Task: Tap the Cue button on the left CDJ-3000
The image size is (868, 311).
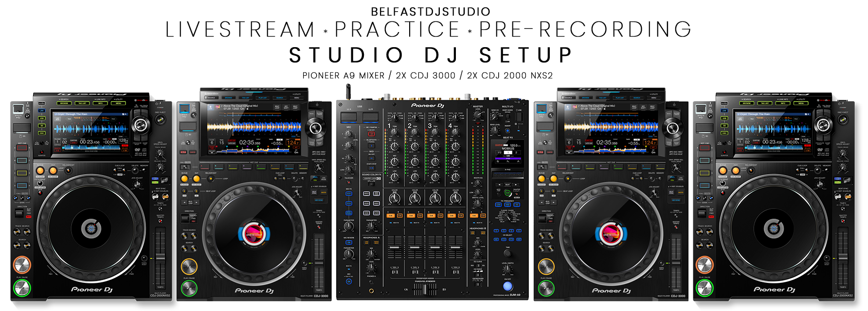Action: click(188, 266)
